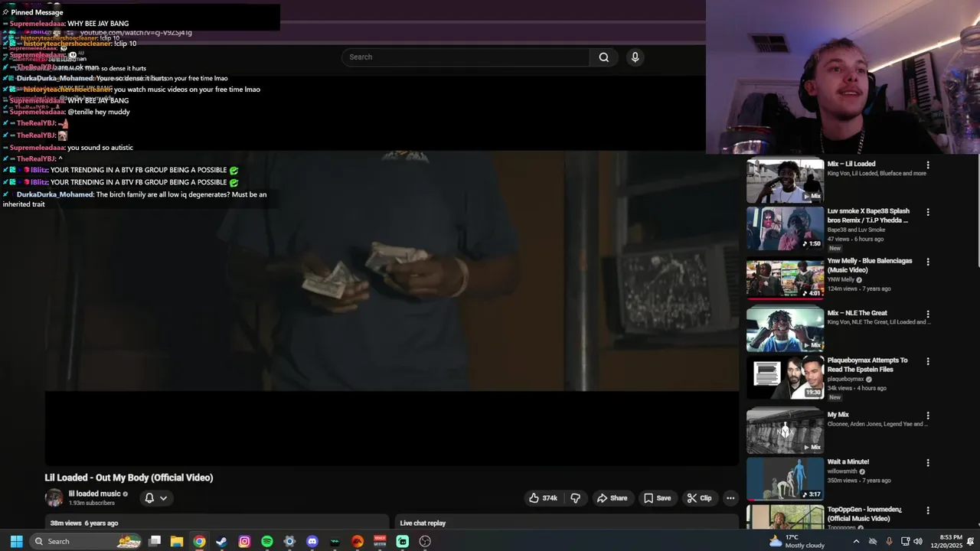The width and height of the screenshot is (980, 551).
Task: Click '38m views 6 years ago' description text
Action: coord(84,523)
